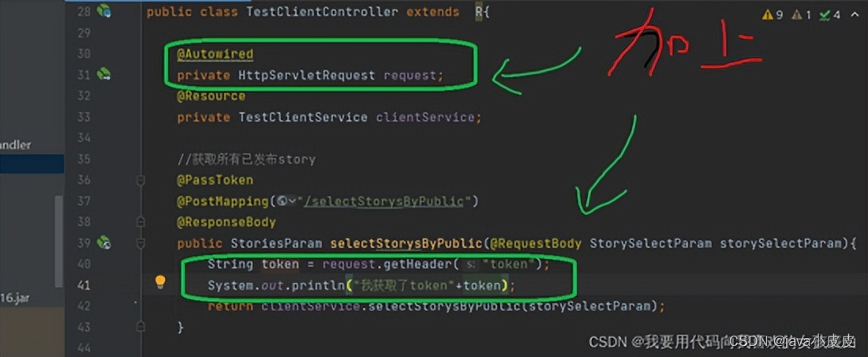Click the request mapping gutter icon on line 39
Viewport: 868px width, 357px height.
103,242
